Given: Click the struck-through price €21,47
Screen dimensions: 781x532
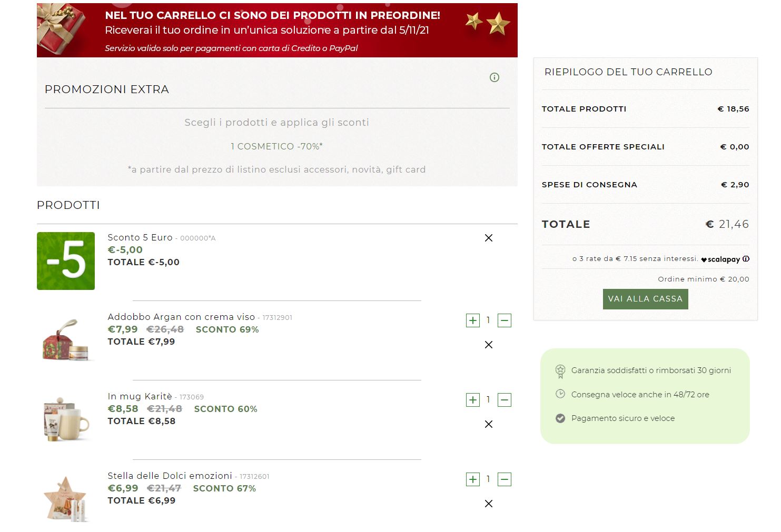Looking at the screenshot, I should (164, 488).
